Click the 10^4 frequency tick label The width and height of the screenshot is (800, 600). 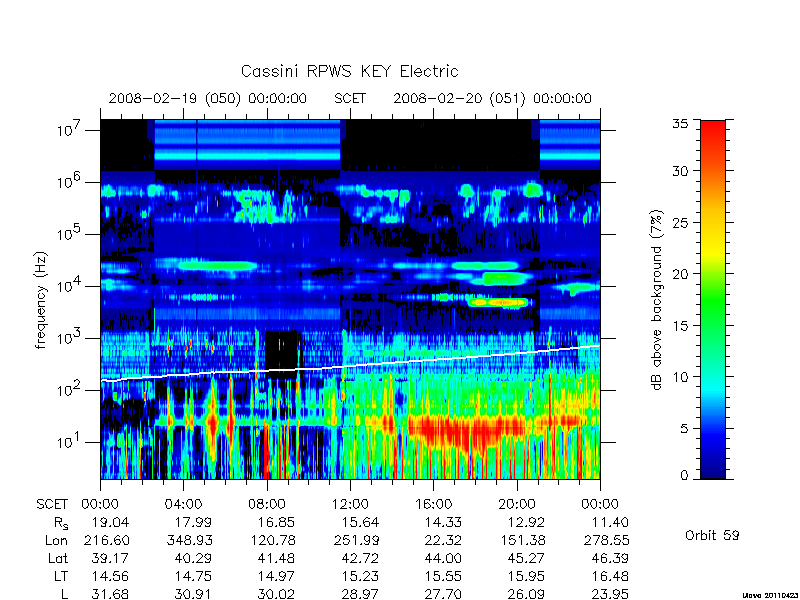[67, 285]
